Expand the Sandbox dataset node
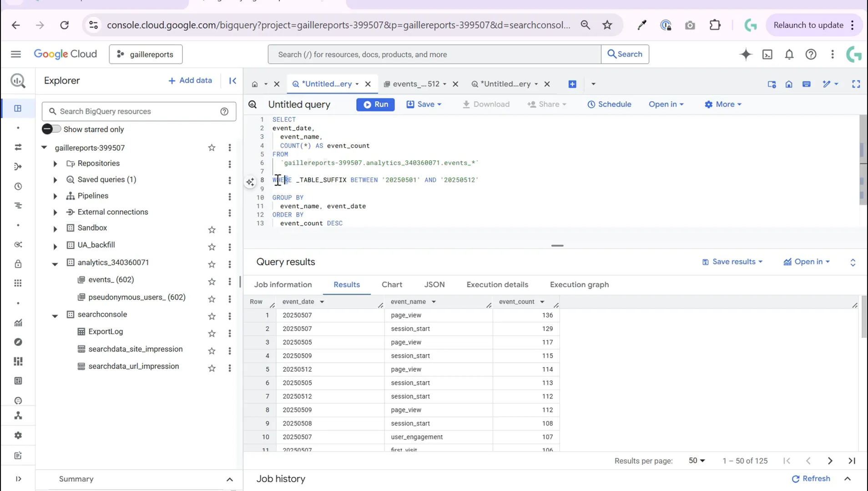 pyautogui.click(x=55, y=229)
